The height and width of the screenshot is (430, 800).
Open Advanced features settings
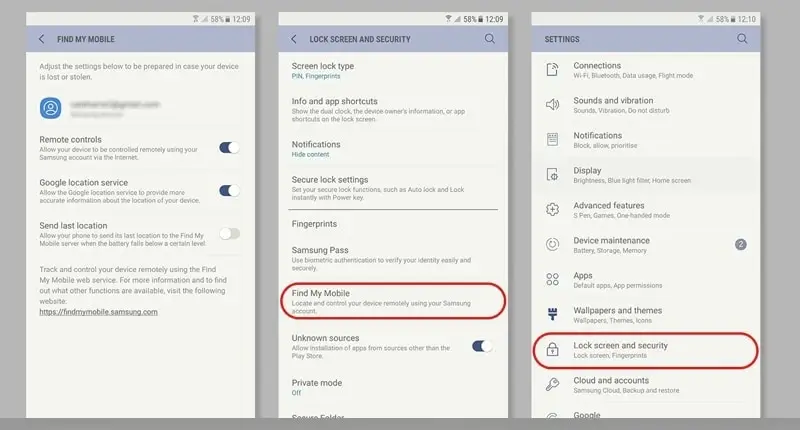[x=645, y=210]
